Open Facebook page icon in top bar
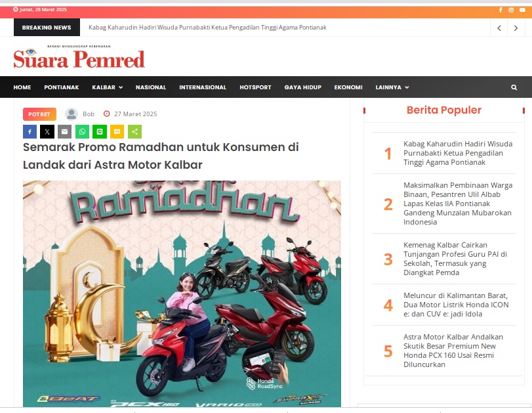 501,10
